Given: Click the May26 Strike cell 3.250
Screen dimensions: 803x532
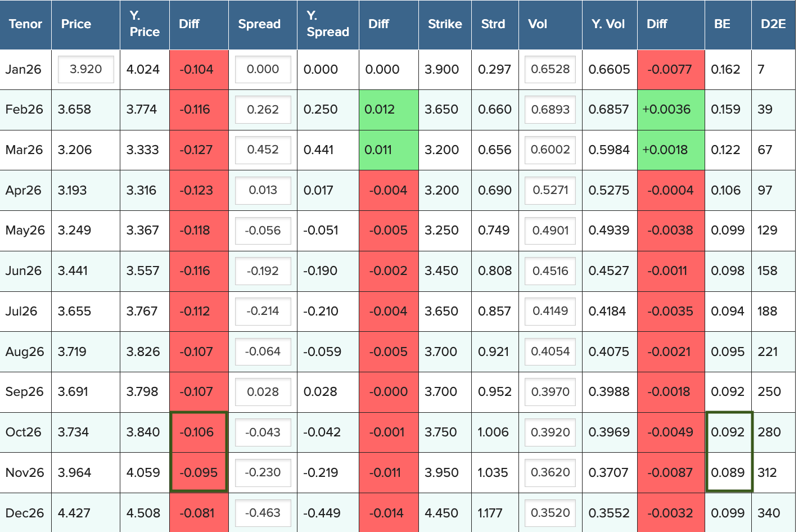Looking at the screenshot, I should click(441, 231).
